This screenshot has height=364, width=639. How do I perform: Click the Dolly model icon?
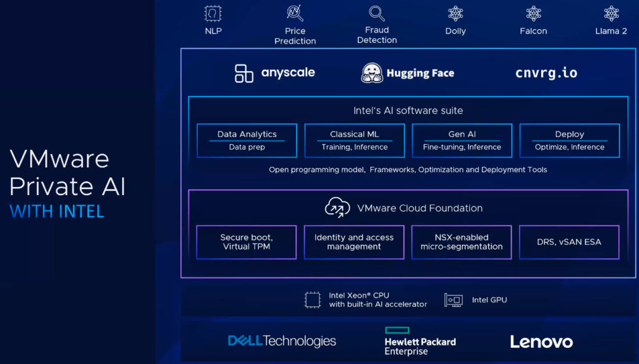coord(455,14)
